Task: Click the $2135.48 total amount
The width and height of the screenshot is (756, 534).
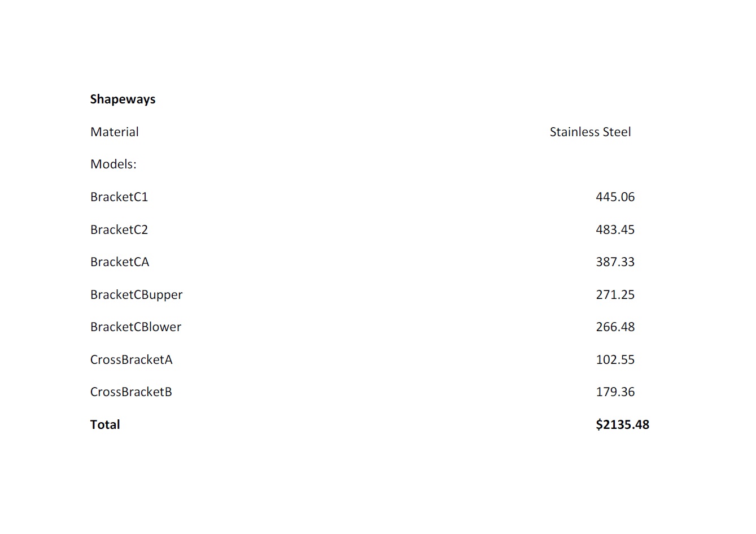Action: (622, 425)
